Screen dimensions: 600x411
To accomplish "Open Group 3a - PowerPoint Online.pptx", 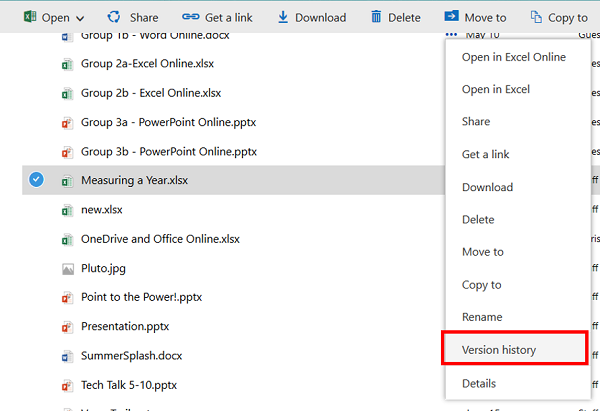I will pyautogui.click(x=168, y=122).
